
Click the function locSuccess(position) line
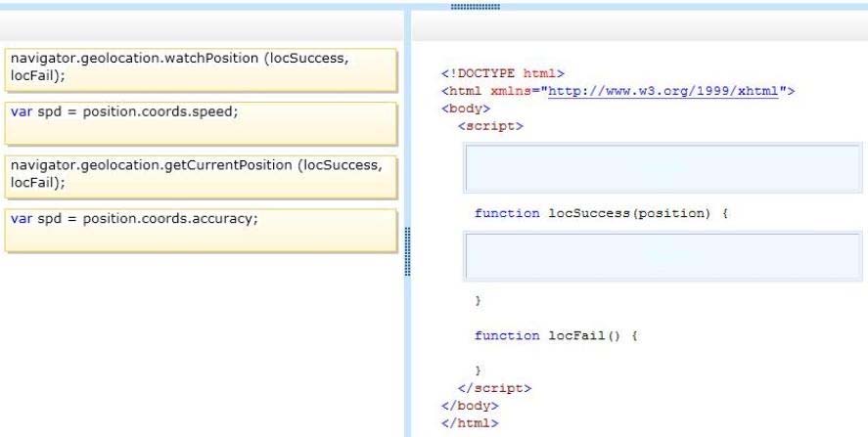pos(601,213)
